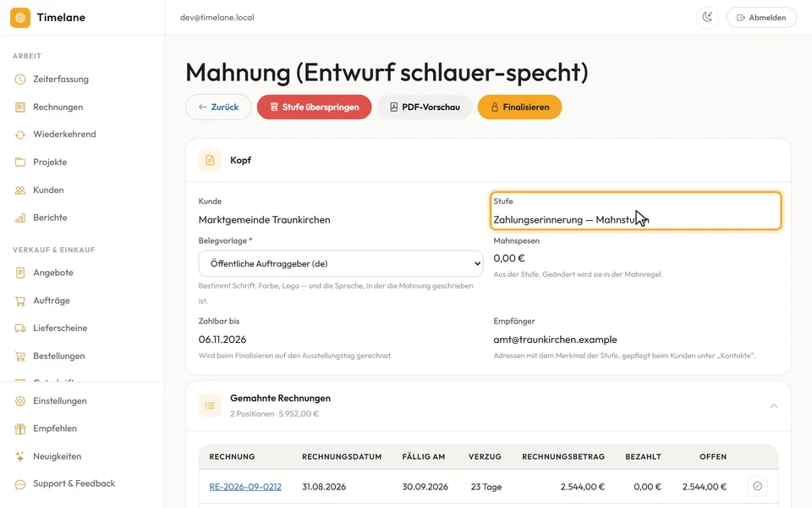Click the clock icon beside Zeiterfassung

(20, 80)
